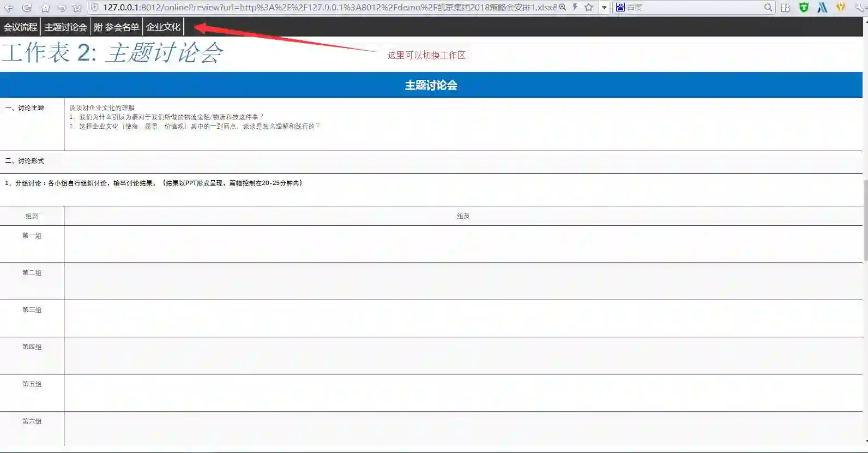
Task: Click the yellow diamond extension icon
Action: pyautogui.click(x=840, y=7)
